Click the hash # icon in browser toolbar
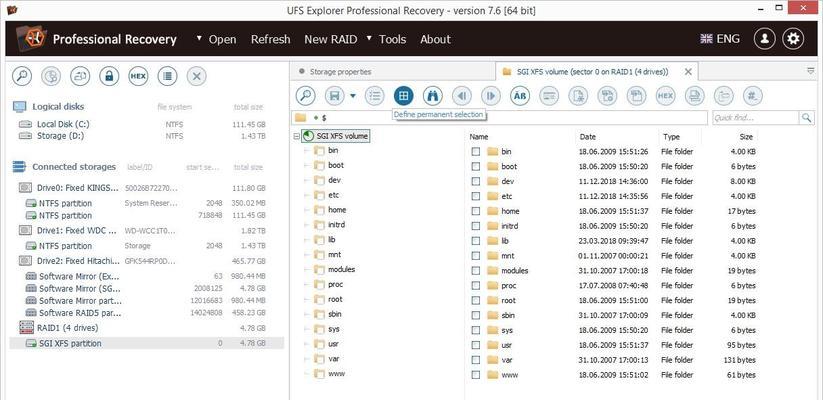This screenshot has height=400, width=823. (x=753, y=96)
